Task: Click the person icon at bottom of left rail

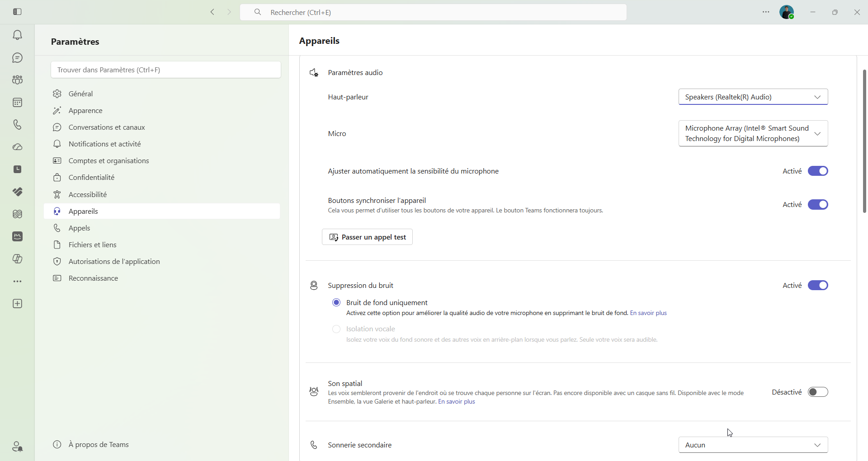Action: (x=17, y=447)
